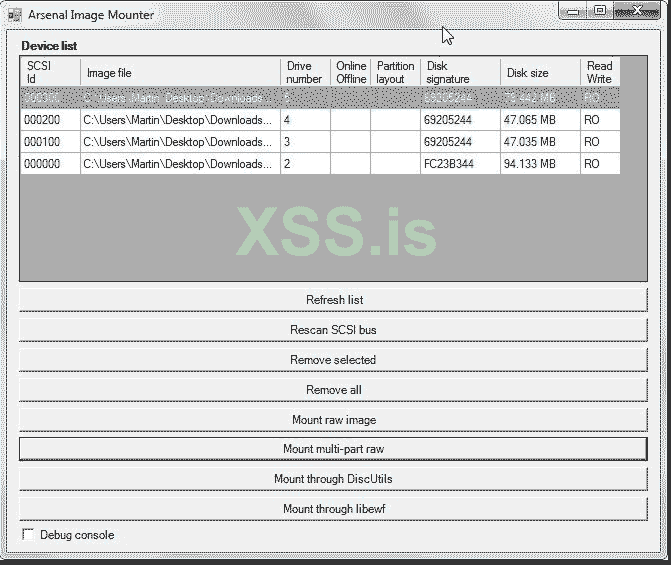Click Partition layout cell for drive 2
The image size is (671, 565).
click(395, 164)
